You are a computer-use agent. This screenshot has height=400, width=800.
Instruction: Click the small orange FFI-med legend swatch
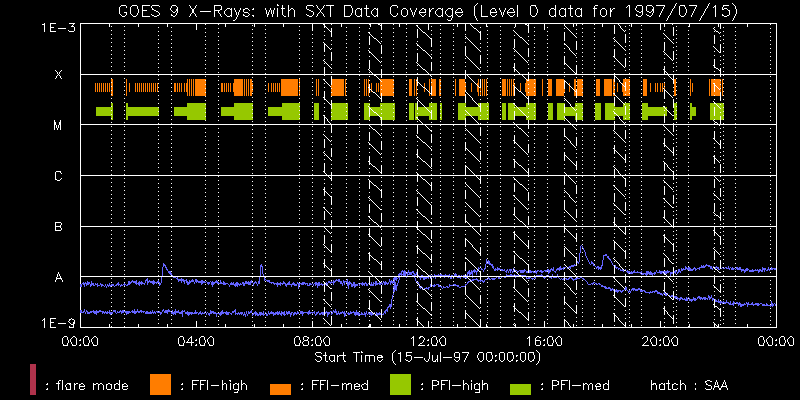pos(280,388)
